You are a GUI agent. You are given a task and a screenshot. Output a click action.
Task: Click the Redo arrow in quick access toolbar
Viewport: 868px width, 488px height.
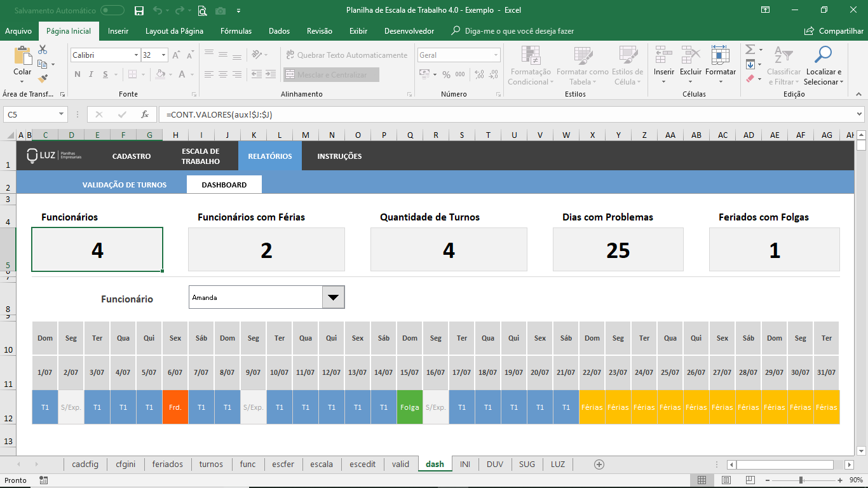tap(179, 11)
